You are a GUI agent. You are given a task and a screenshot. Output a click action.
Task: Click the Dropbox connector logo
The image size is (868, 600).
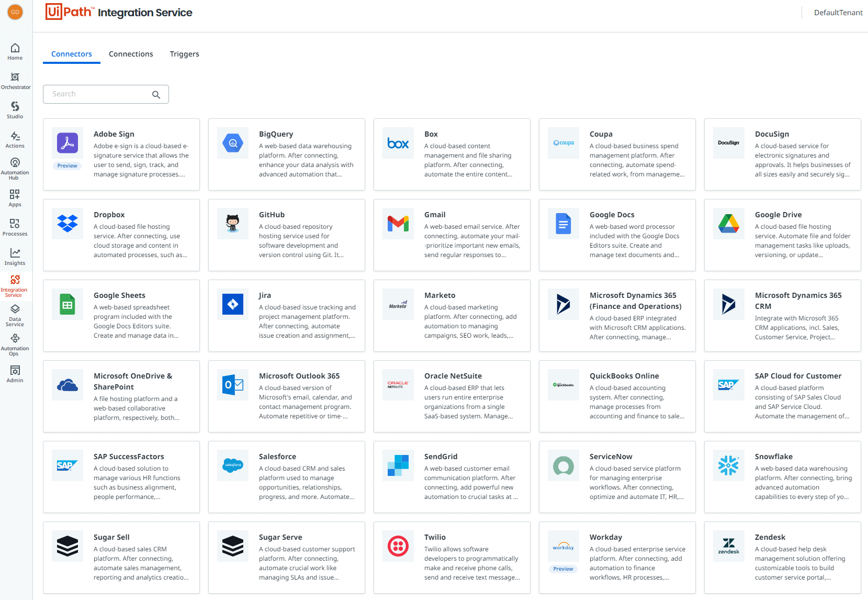tap(67, 224)
